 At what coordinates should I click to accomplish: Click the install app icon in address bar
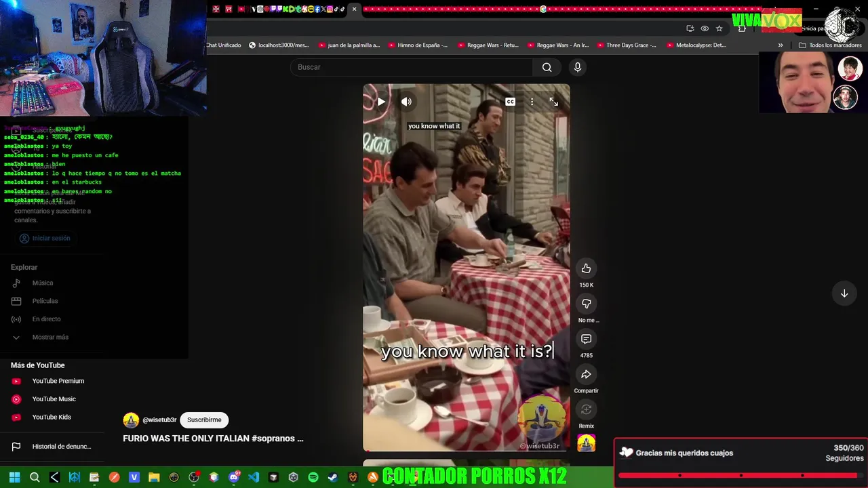pyautogui.click(x=690, y=28)
